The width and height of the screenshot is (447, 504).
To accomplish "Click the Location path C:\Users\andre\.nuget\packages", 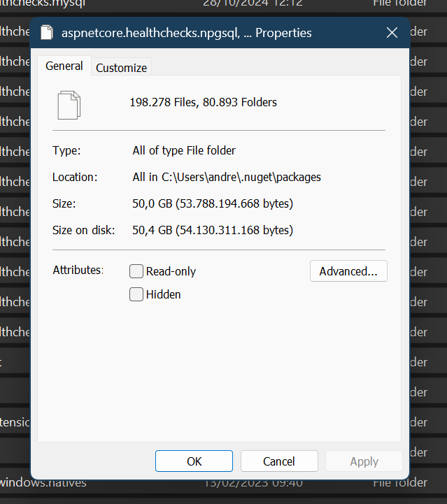I will click(x=227, y=177).
